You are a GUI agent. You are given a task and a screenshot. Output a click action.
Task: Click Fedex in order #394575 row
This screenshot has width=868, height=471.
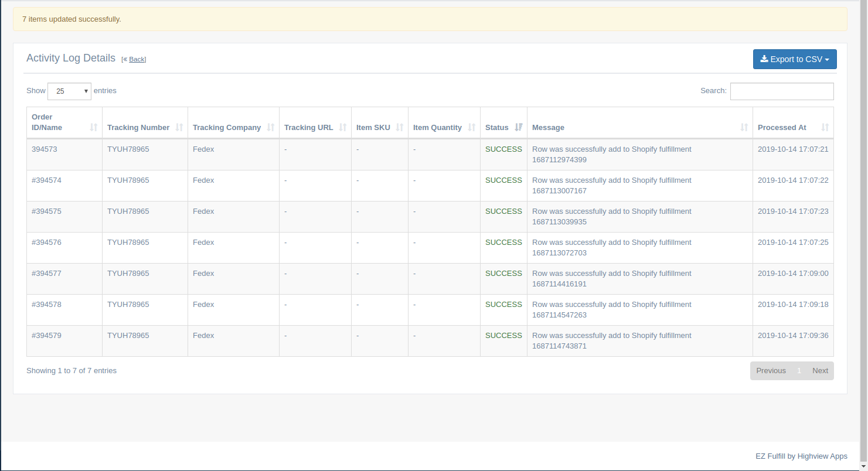203,211
